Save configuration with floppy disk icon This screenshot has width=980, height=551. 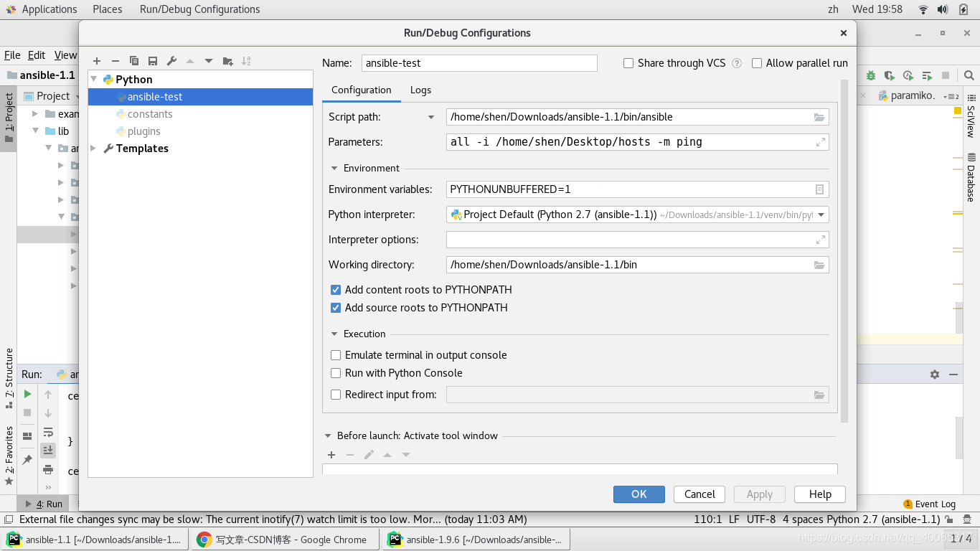click(153, 61)
